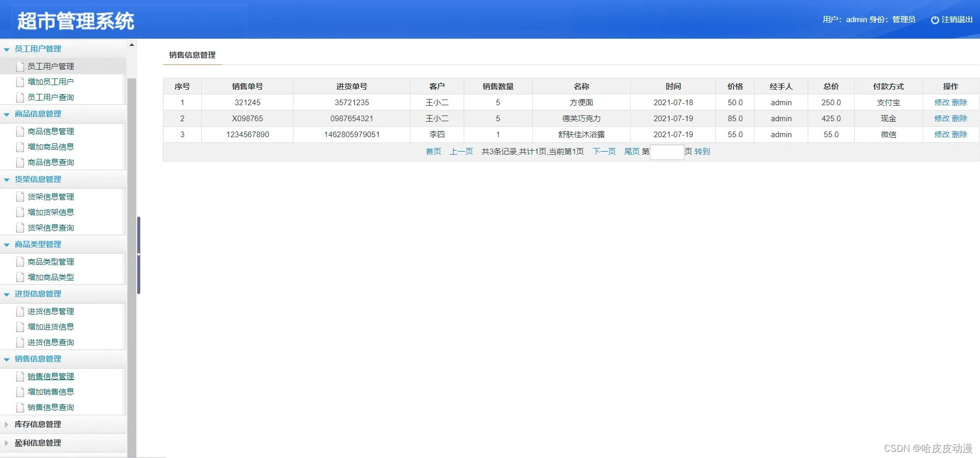This screenshot has height=458, width=980.
Task: Click page icon beside 进货信息查询
Action: [x=20, y=342]
